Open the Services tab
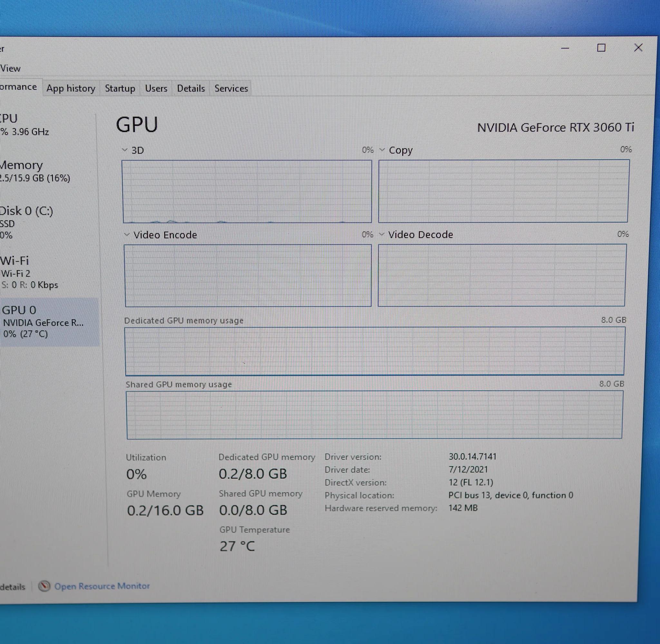 pos(231,88)
